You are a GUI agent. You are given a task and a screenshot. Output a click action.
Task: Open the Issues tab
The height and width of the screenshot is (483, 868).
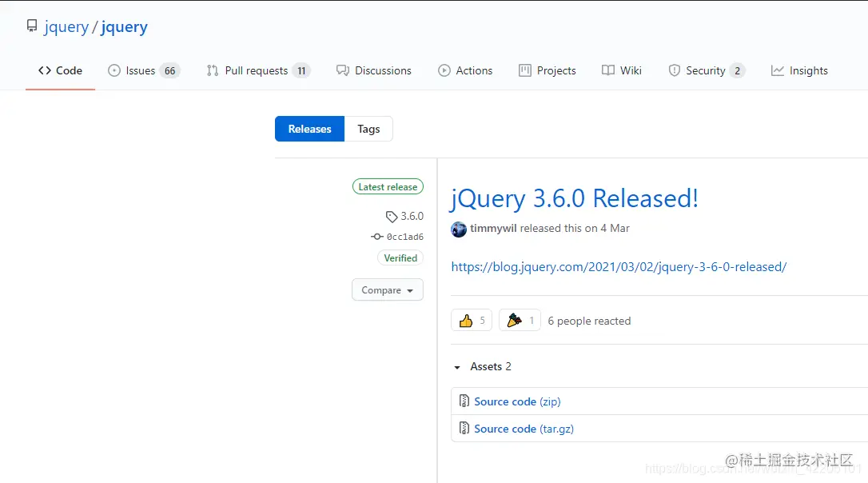tap(144, 70)
